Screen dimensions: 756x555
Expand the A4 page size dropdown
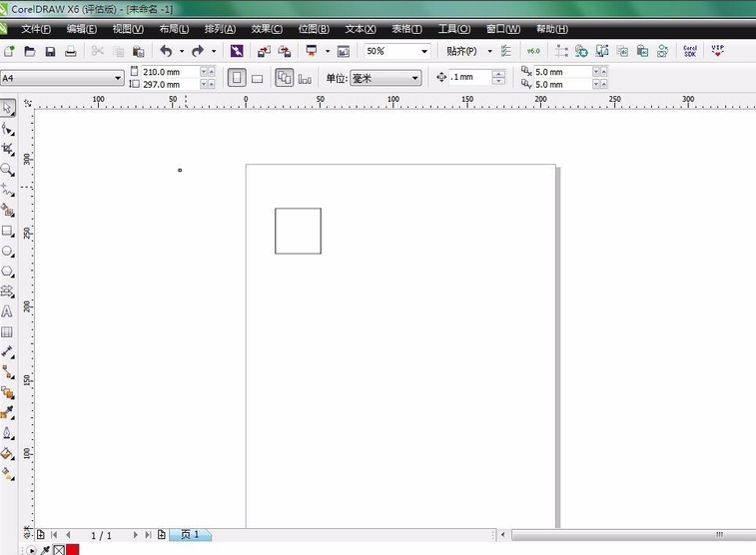pyautogui.click(x=117, y=78)
